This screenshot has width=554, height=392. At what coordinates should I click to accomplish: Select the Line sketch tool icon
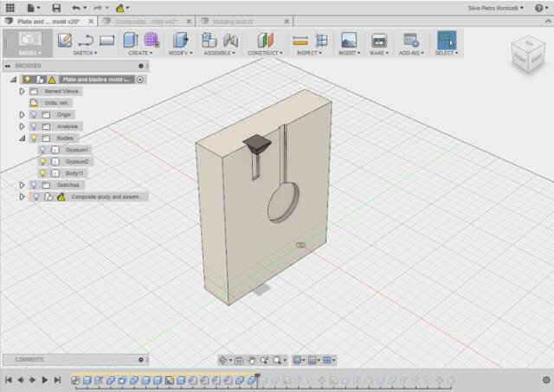(x=86, y=41)
